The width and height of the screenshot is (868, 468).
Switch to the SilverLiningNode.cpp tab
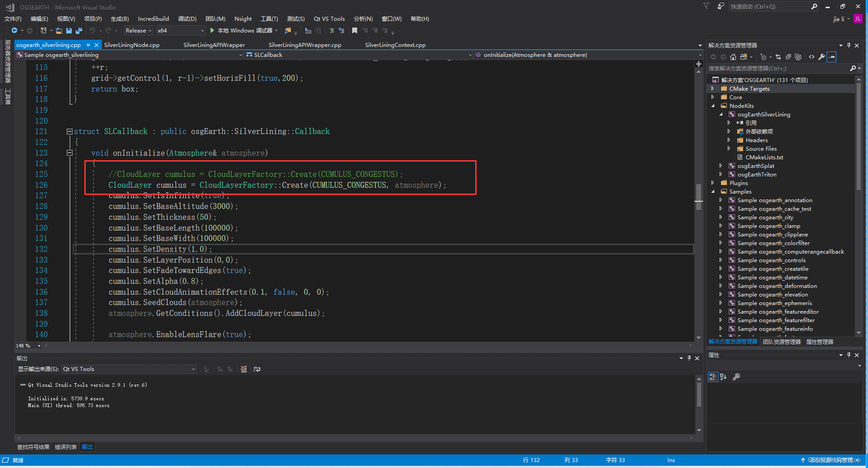pos(132,45)
